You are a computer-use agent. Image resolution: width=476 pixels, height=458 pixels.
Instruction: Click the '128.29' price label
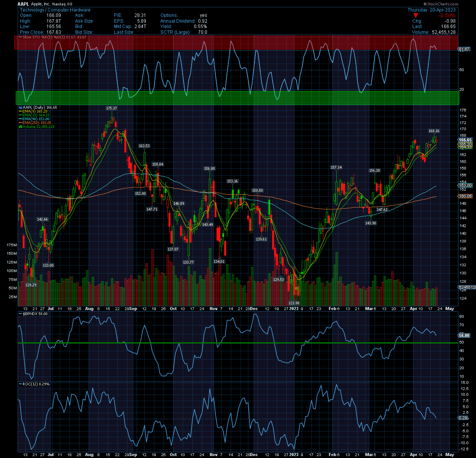31,285
